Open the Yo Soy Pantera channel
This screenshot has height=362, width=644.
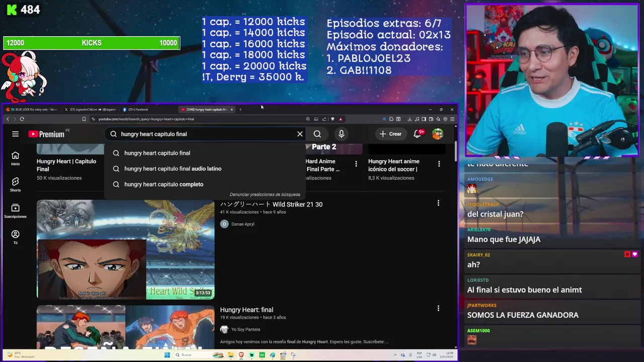point(246,330)
